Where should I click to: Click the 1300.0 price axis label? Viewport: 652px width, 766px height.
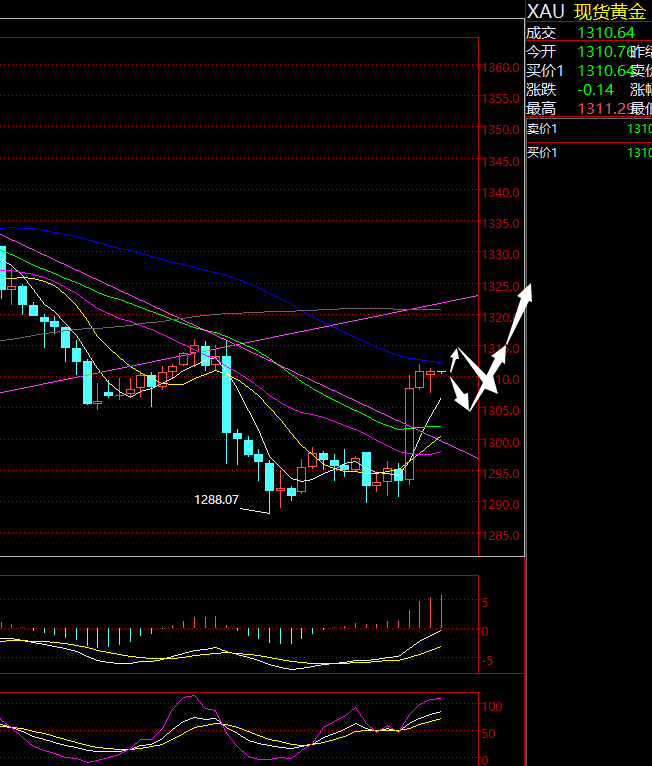tap(501, 443)
